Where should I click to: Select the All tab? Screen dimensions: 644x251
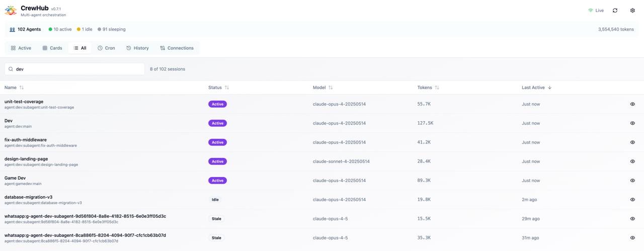click(79, 48)
